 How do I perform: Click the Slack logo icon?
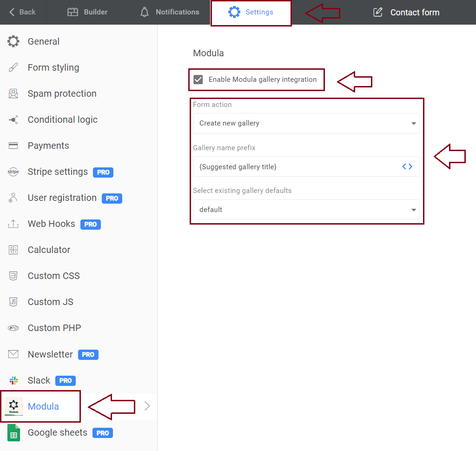pos(13,380)
